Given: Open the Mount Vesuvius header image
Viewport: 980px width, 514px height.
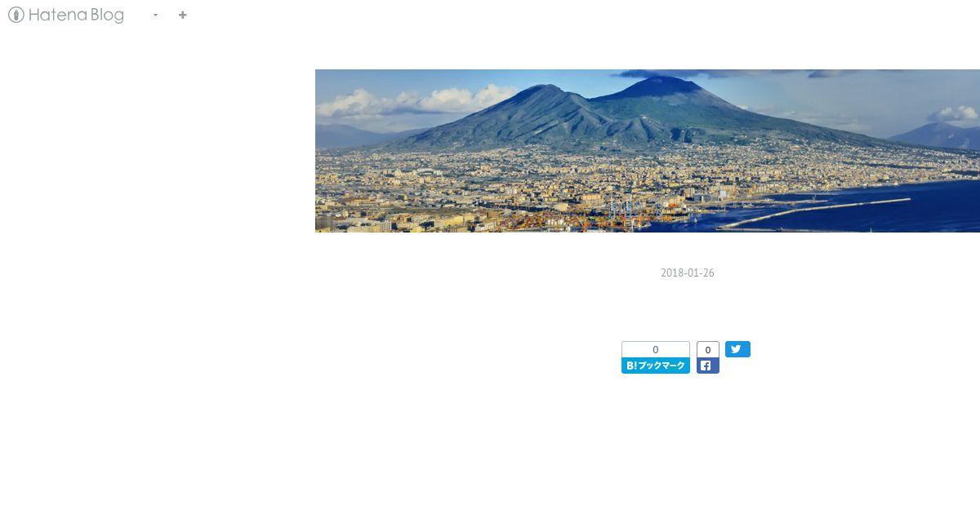Looking at the screenshot, I should pos(648,151).
